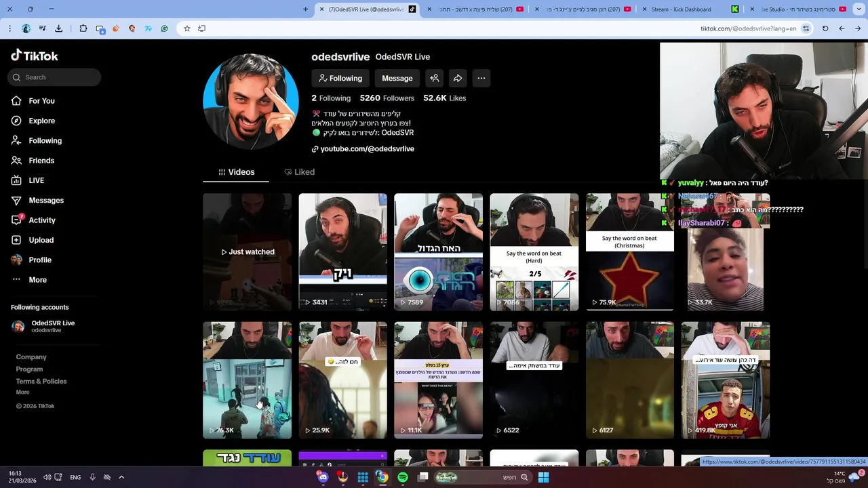This screenshot has height=488, width=868.
Task: Open the Say the word on beat (Hard) video
Action: point(534,252)
